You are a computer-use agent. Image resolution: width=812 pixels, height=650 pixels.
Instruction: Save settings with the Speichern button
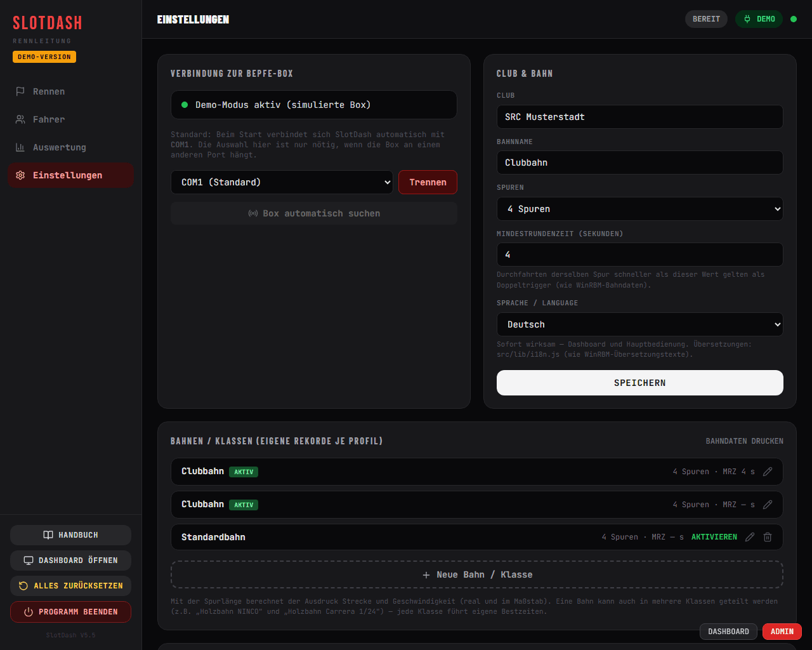639,383
